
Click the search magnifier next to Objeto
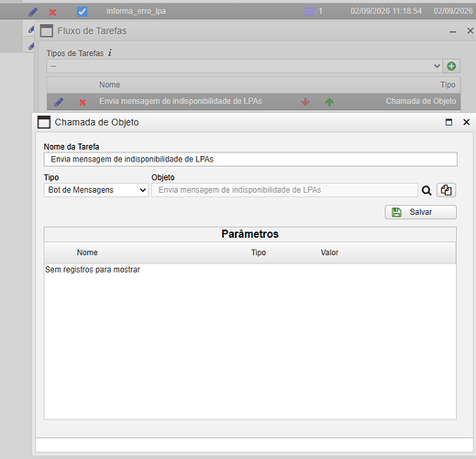[x=426, y=190]
